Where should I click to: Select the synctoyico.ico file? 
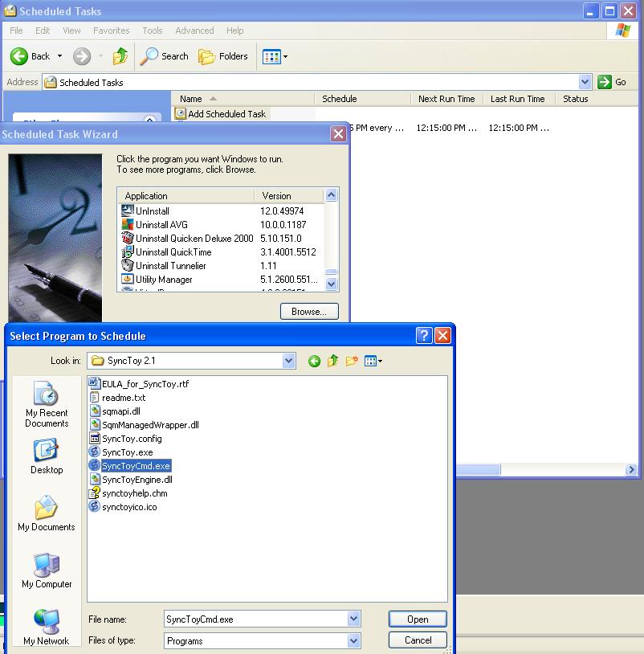click(x=124, y=507)
